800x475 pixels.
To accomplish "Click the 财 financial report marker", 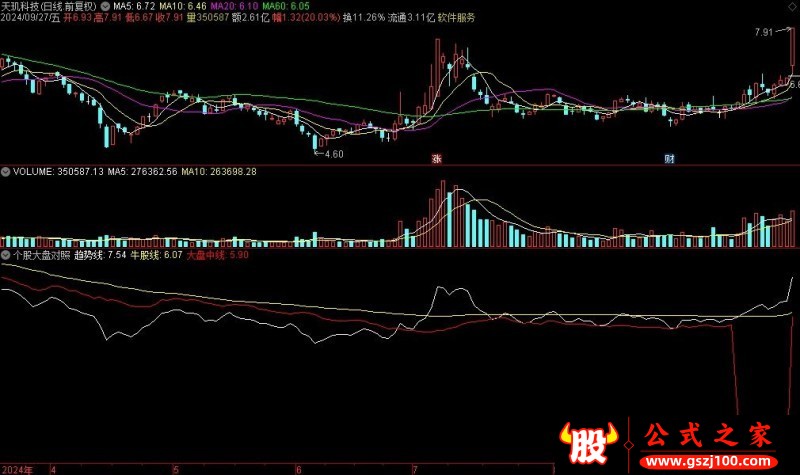I will pyautogui.click(x=669, y=159).
